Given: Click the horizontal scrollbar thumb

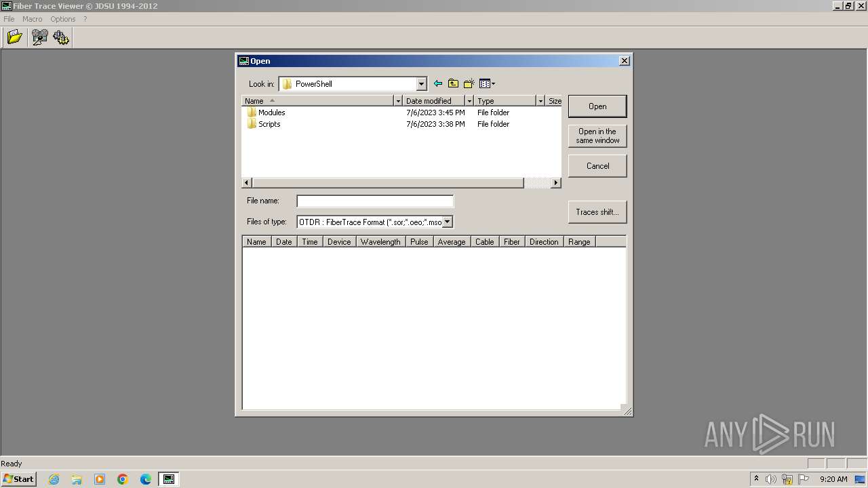Looking at the screenshot, I should (388, 183).
